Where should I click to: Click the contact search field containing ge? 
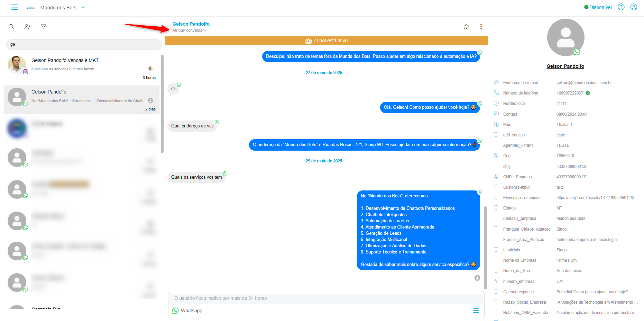tap(84, 44)
